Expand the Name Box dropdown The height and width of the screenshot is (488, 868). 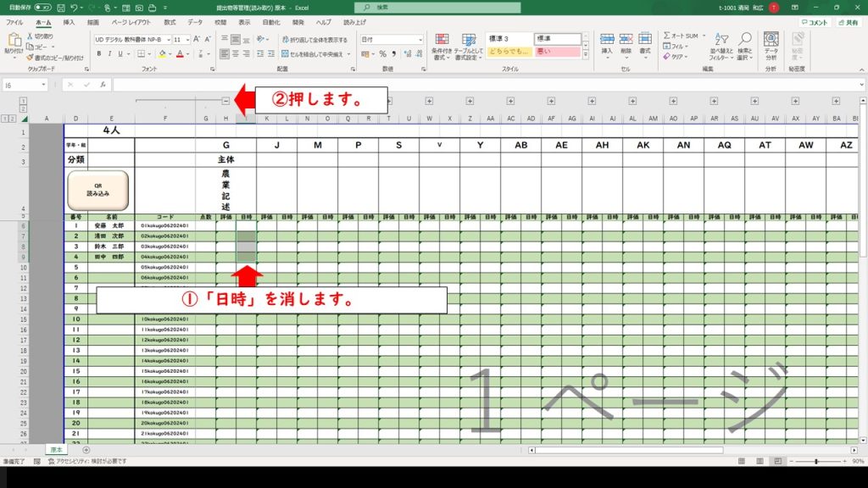44,85
